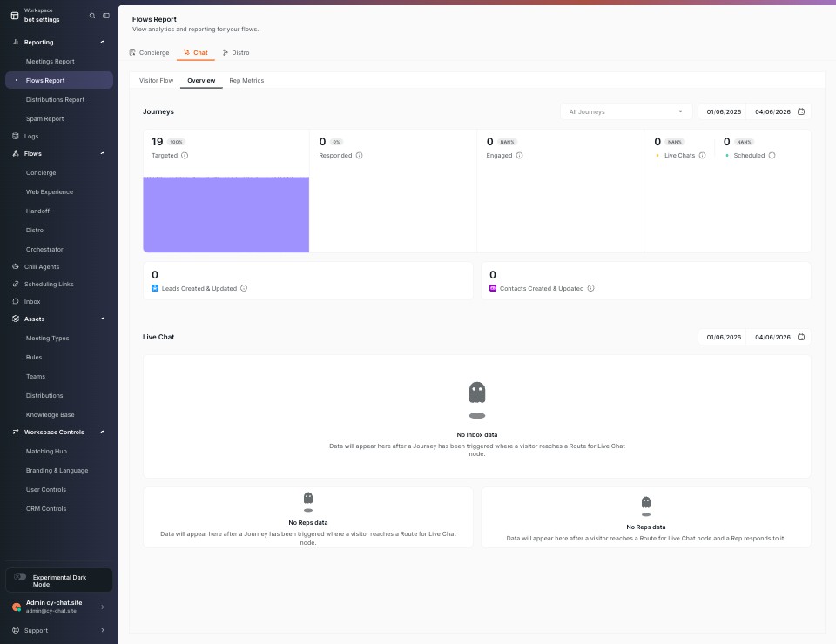Click the info icon beside Targeted
836x644 pixels.
tap(185, 156)
